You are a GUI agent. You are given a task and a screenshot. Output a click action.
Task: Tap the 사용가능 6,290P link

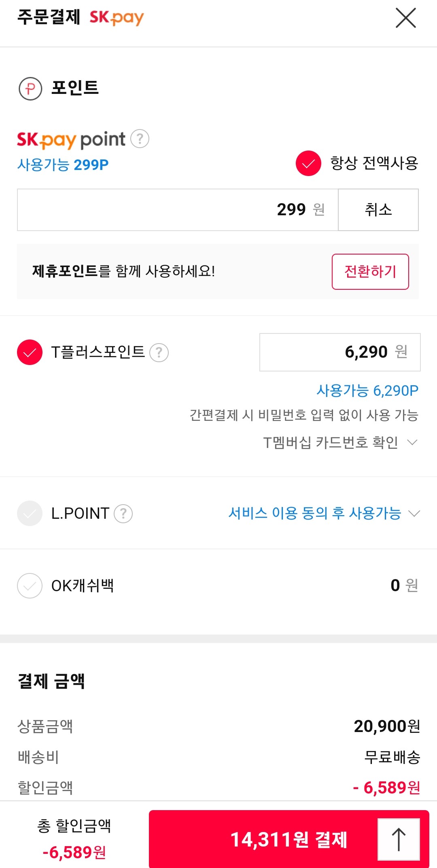(x=367, y=390)
